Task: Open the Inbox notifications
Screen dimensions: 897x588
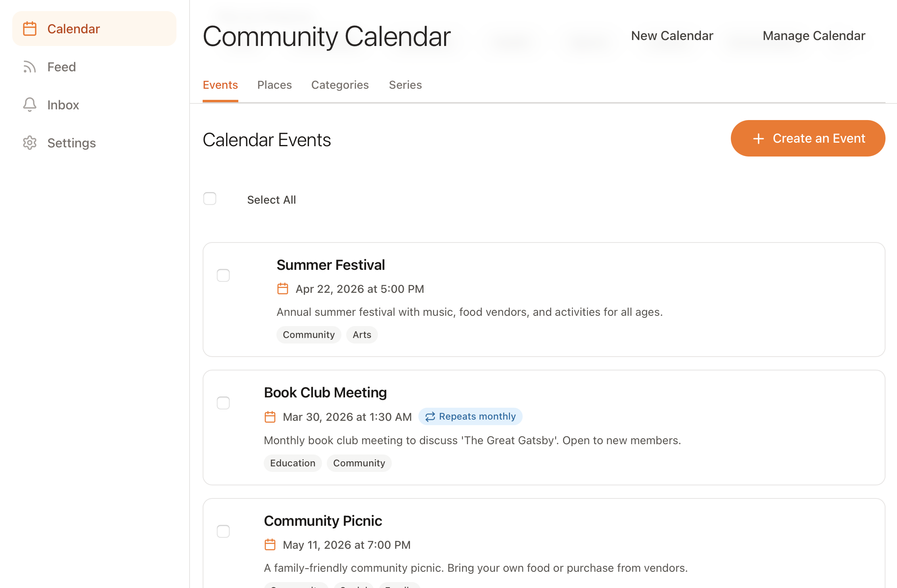Action: tap(63, 105)
